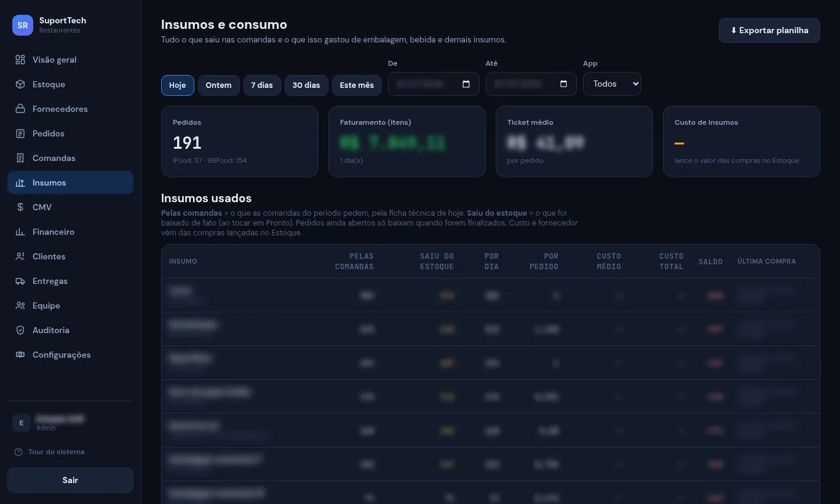
Task: Open Auditoria shield icon
Action: point(20,330)
